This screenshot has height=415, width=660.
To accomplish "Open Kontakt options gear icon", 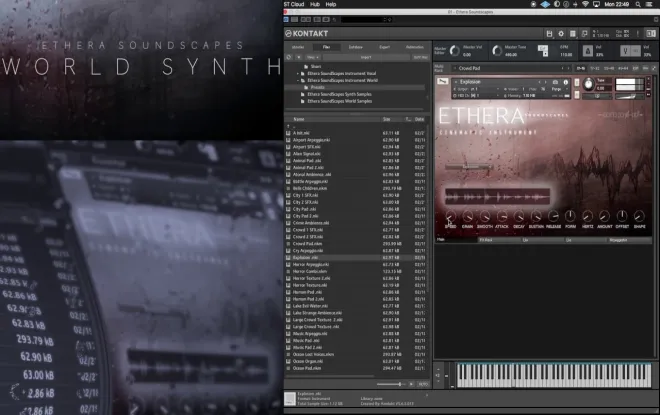I will coord(561,34).
